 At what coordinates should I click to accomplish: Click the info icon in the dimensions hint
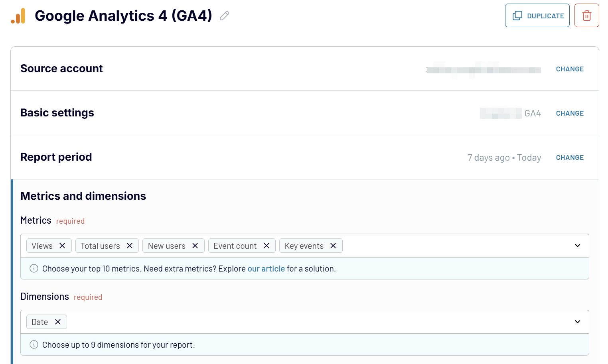click(x=34, y=344)
